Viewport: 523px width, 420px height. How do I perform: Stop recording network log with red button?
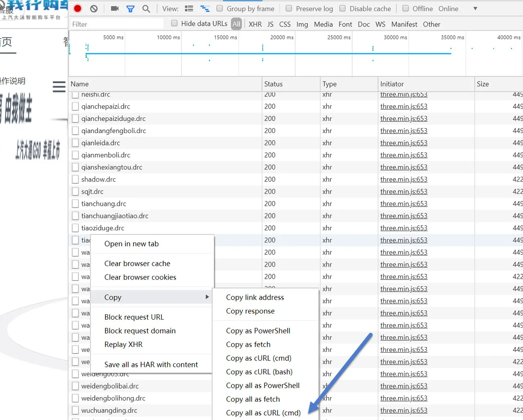(x=78, y=9)
